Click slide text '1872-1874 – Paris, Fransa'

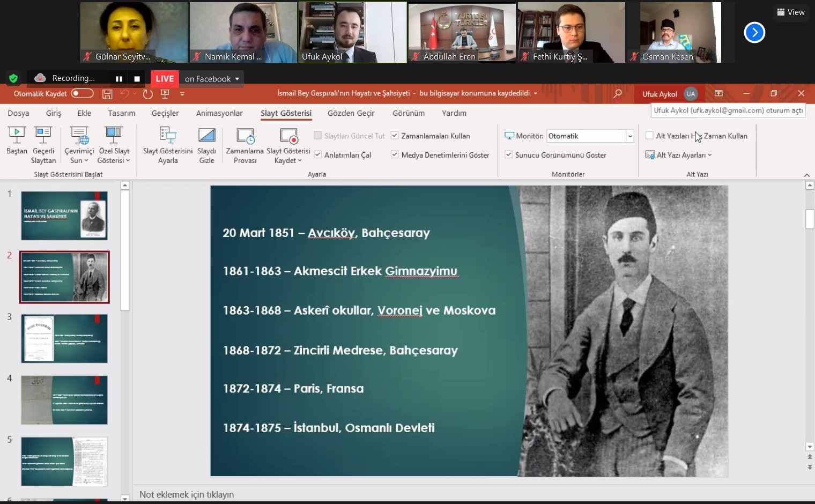tap(293, 389)
